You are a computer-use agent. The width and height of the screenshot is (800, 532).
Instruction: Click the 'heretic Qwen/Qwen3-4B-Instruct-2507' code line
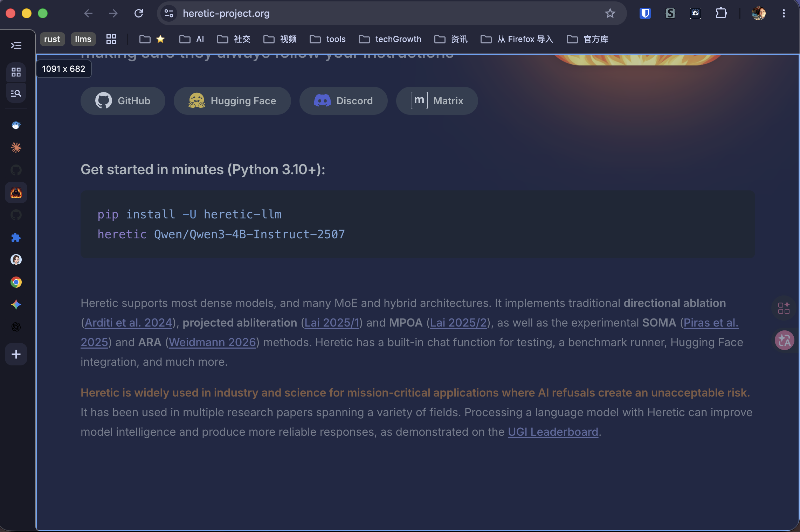tap(221, 234)
